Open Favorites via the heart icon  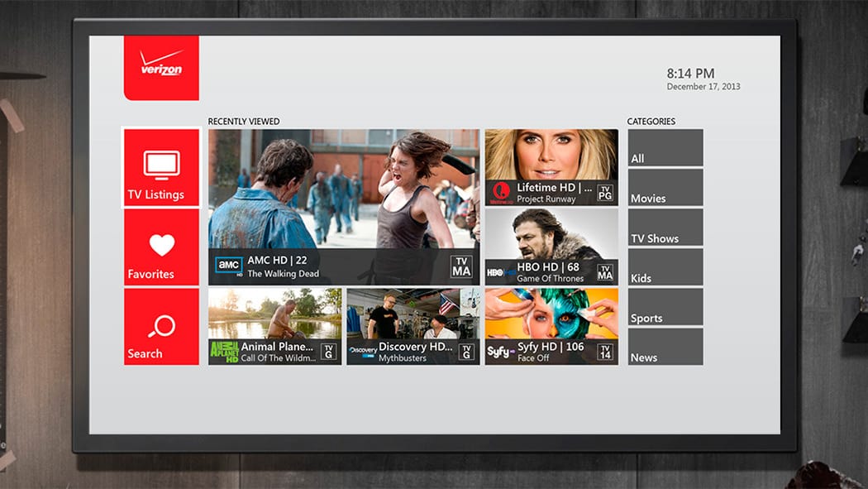pyautogui.click(x=162, y=245)
